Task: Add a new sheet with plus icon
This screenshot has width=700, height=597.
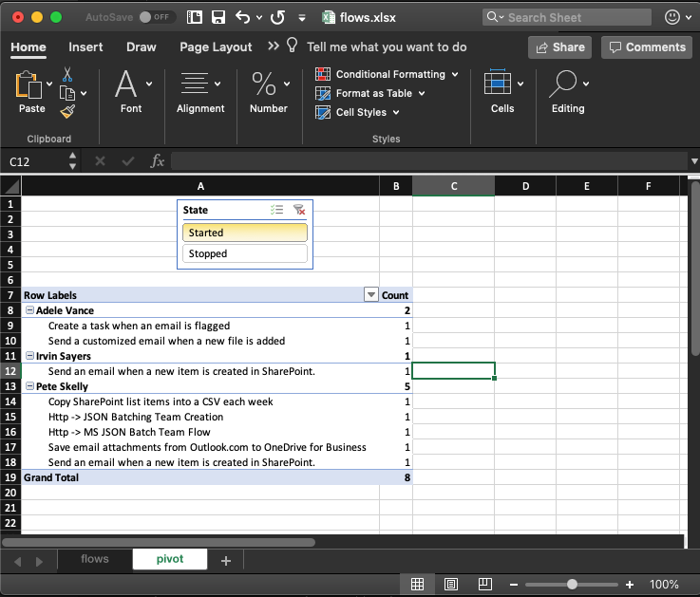Action: tap(225, 560)
